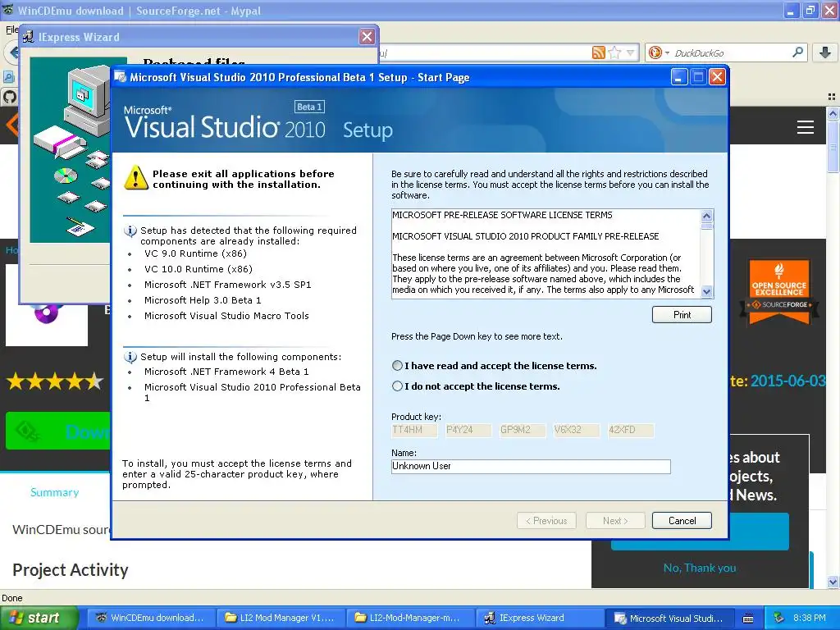Click the 'No, Thank you' link
The height and width of the screenshot is (630, 840).
700,568
